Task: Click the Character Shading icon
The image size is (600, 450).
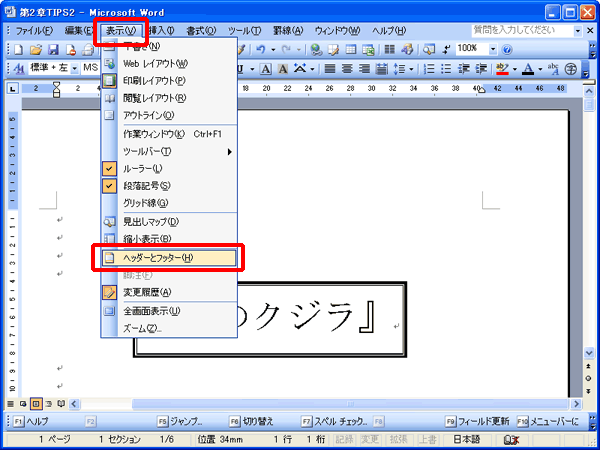Action: (282, 69)
